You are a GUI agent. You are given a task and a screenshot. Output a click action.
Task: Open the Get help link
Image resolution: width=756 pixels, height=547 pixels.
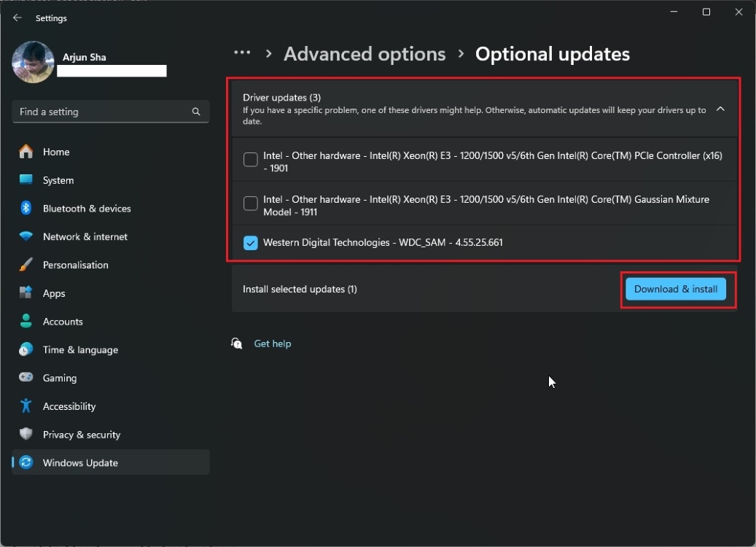tap(272, 344)
